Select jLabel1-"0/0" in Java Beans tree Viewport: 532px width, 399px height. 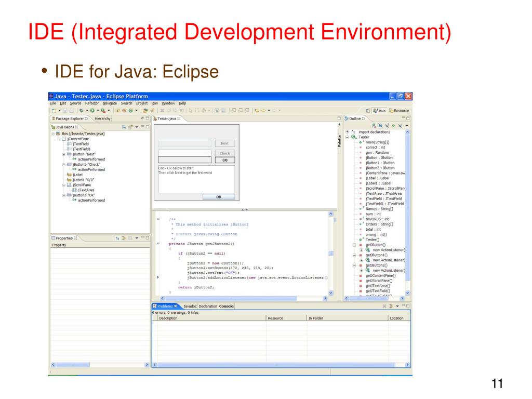pyautogui.click(x=84, y=180)
